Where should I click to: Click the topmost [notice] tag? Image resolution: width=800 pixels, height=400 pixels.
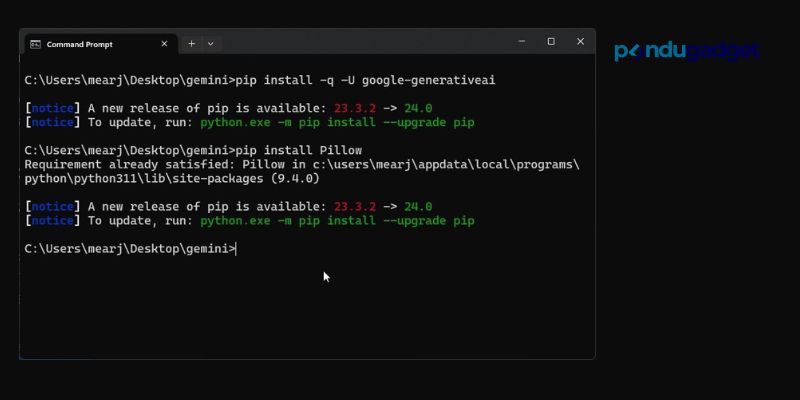(x=52, y=108)
